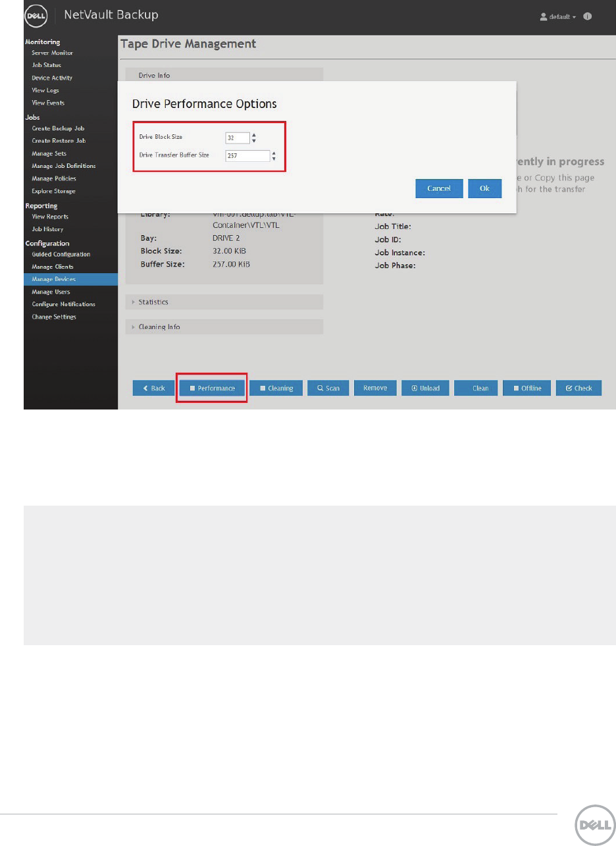
Task: Click the Remove button
Action: click(375, 388)
